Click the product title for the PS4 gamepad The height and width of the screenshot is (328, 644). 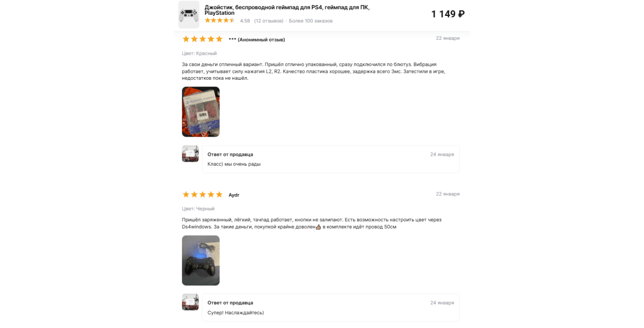(x=287, y=10)
